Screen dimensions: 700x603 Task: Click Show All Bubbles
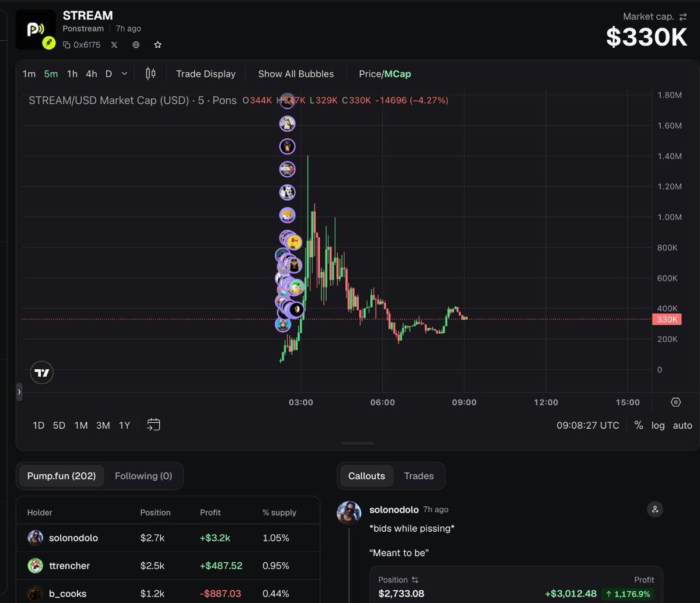click(296, 74)
